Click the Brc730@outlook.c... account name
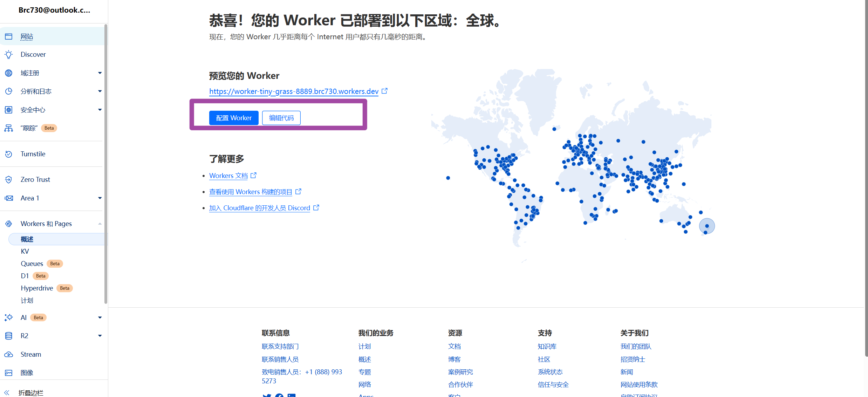This screenshot has width=868, height=397. click(54, 10)
